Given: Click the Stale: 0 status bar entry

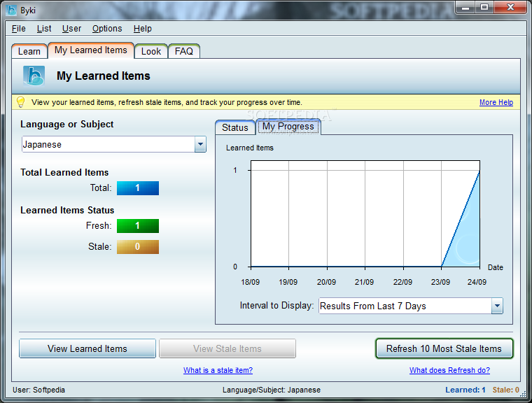Looking at the screenshot, I should coord(506,390).
